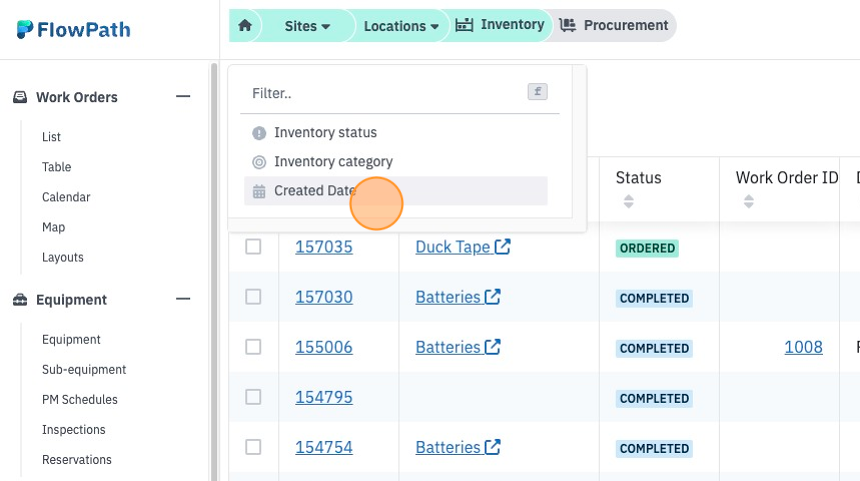Collapse the Work Orders section
860x481 pixels.
tap(183, 97)
